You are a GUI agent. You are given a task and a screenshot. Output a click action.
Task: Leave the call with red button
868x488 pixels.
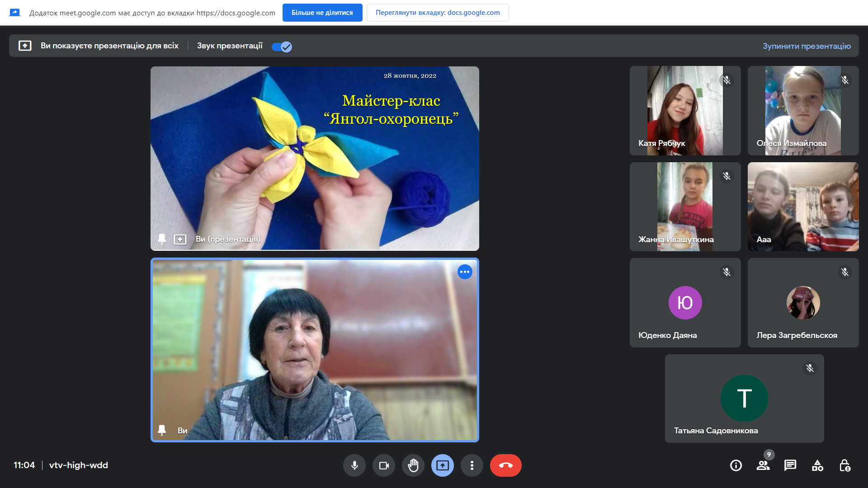coord(505,465)
